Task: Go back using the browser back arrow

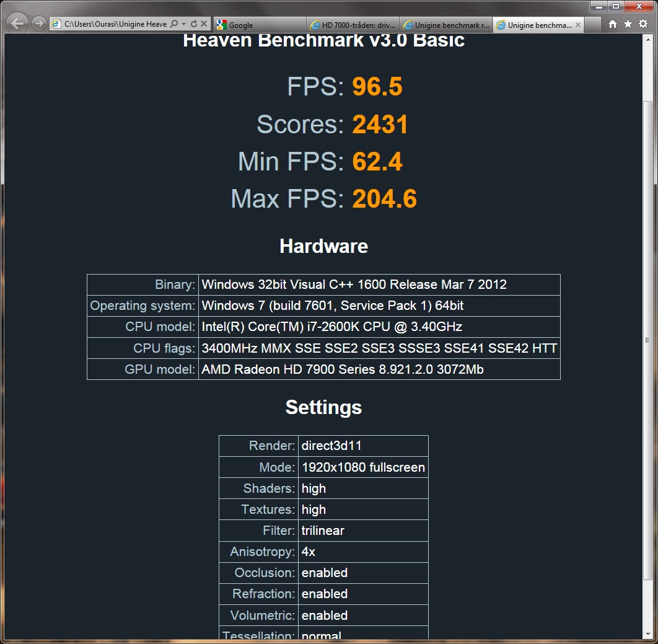Action: coord(17,23)
